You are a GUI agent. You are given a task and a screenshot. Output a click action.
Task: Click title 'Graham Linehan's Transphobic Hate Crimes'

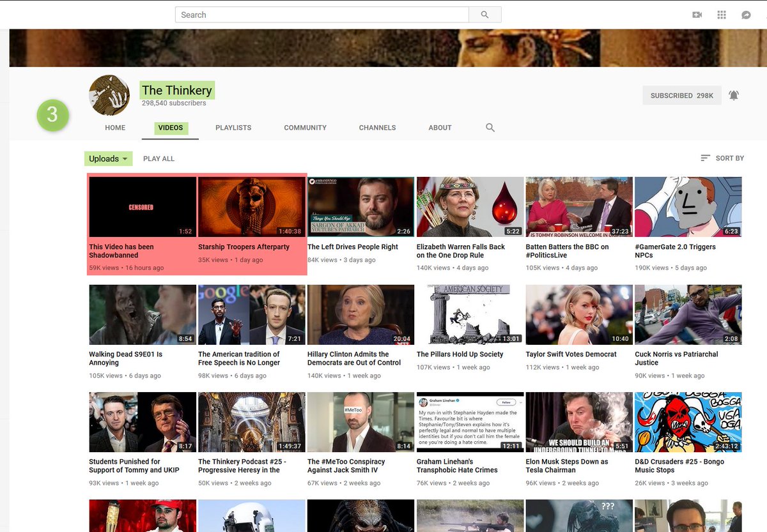coord(458,466)
